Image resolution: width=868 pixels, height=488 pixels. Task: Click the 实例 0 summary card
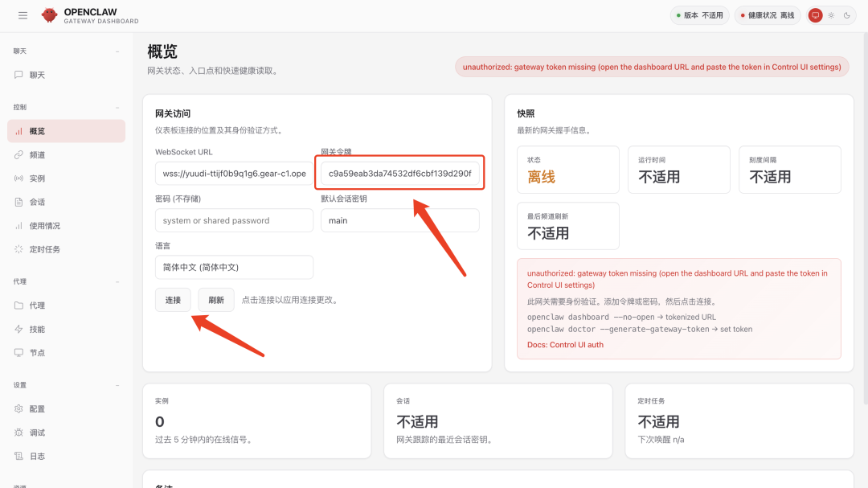(257, 421)
